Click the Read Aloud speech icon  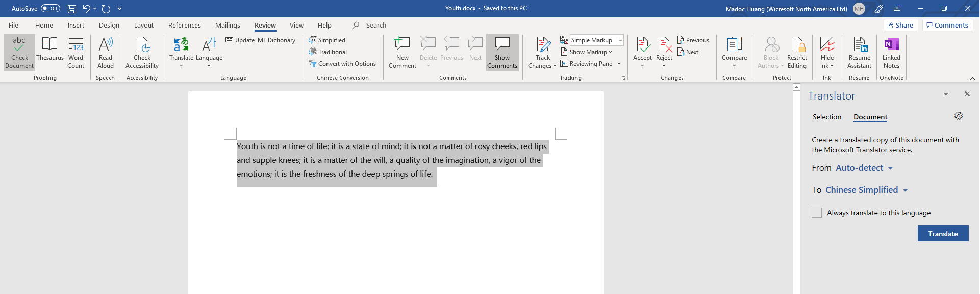pyautogui.click(x=106, y=52)
